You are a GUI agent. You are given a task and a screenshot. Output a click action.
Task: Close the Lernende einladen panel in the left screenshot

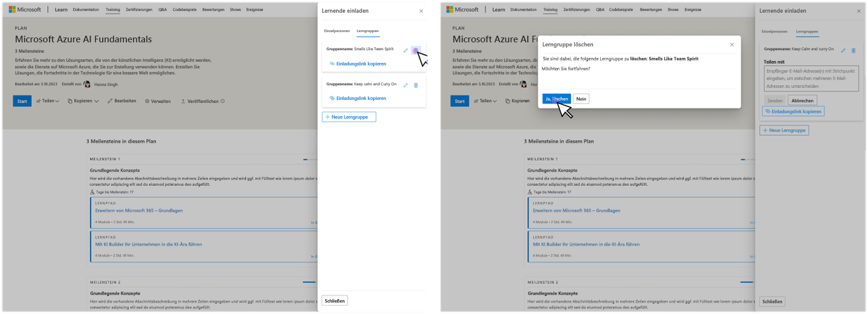click(421, 11)
